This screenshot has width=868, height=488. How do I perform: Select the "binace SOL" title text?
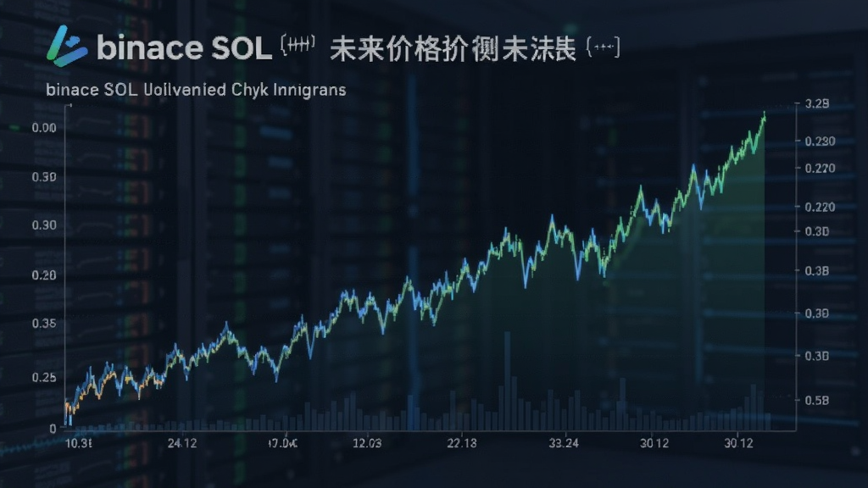184,47
